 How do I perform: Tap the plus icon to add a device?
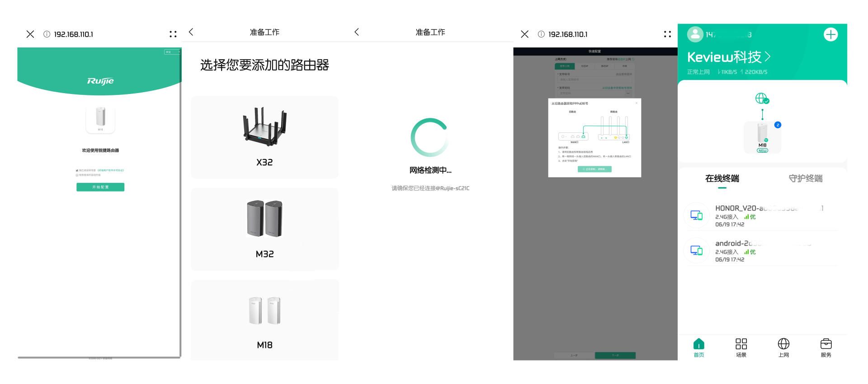pyautogui.click(x=830, y=35)
